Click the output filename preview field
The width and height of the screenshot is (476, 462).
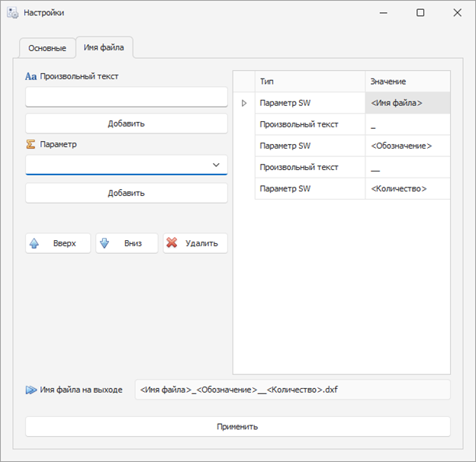tap(292, 390)
